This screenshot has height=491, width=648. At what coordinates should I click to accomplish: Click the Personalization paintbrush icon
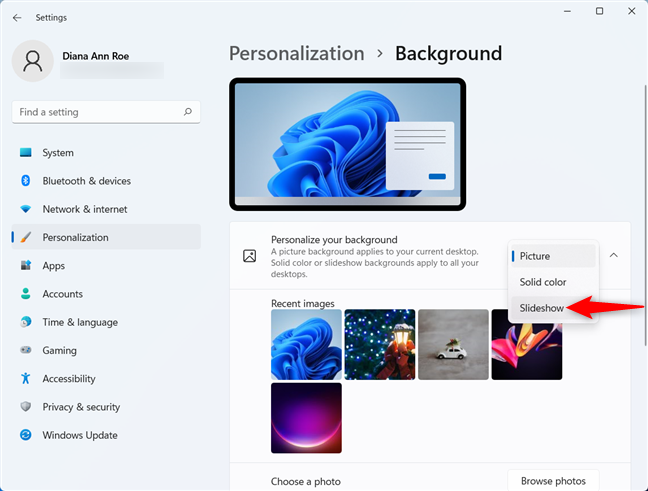pyautogui.click(x=26, y=237)
